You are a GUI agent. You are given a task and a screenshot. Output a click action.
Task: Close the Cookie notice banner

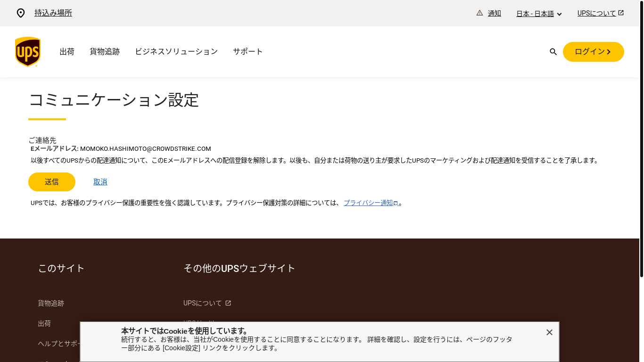coord(549,332)
